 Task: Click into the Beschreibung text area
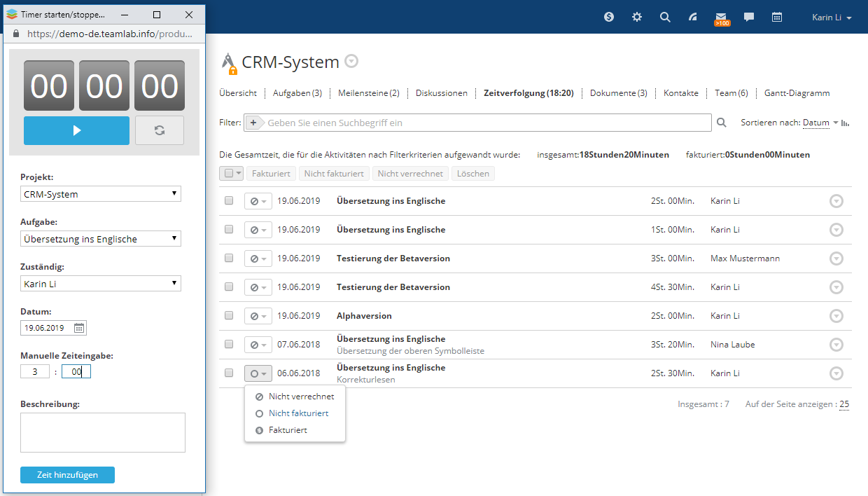point(103,432)
